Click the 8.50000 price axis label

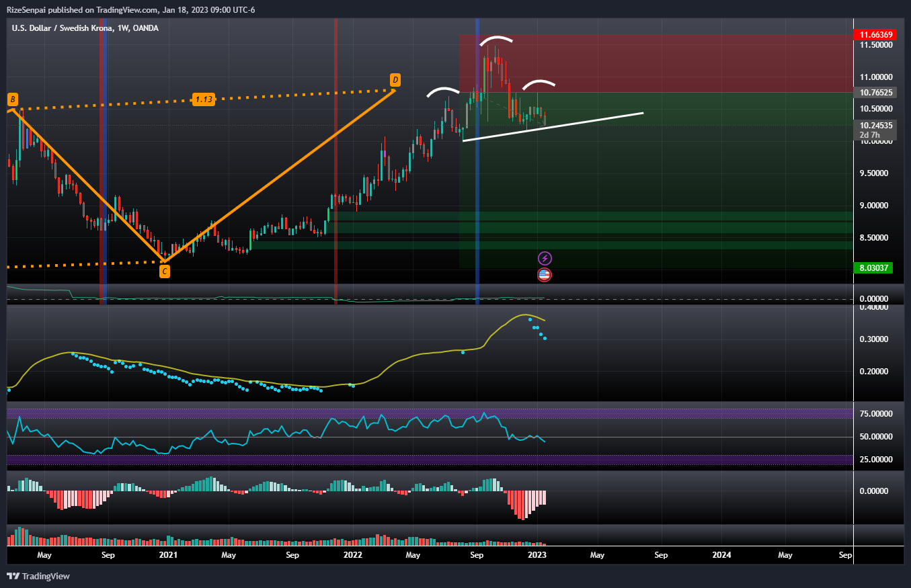tap(875, 238)
